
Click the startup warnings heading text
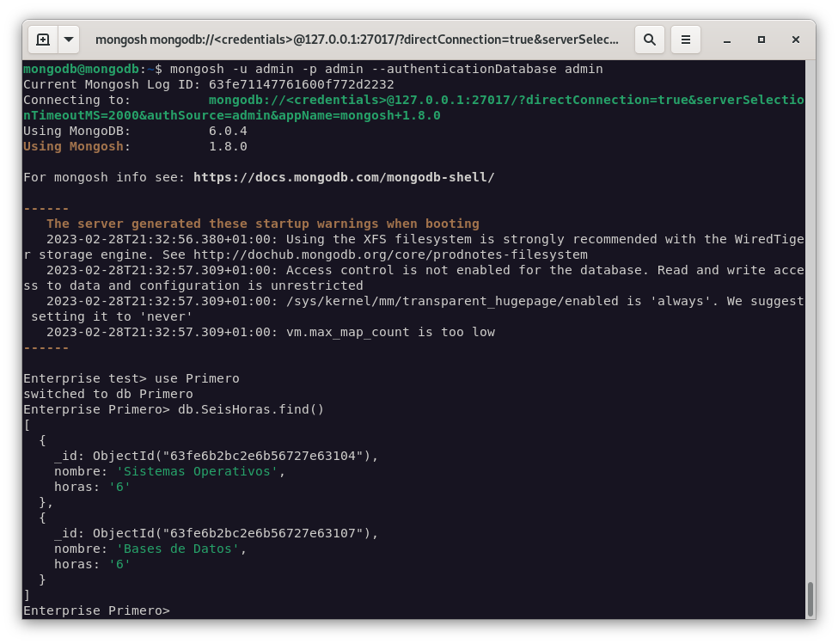pos(262,224)
